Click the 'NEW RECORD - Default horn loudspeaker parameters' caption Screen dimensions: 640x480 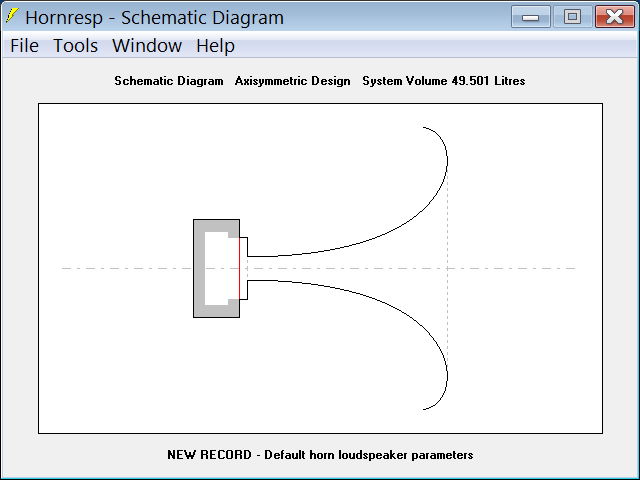pos(320,455)
